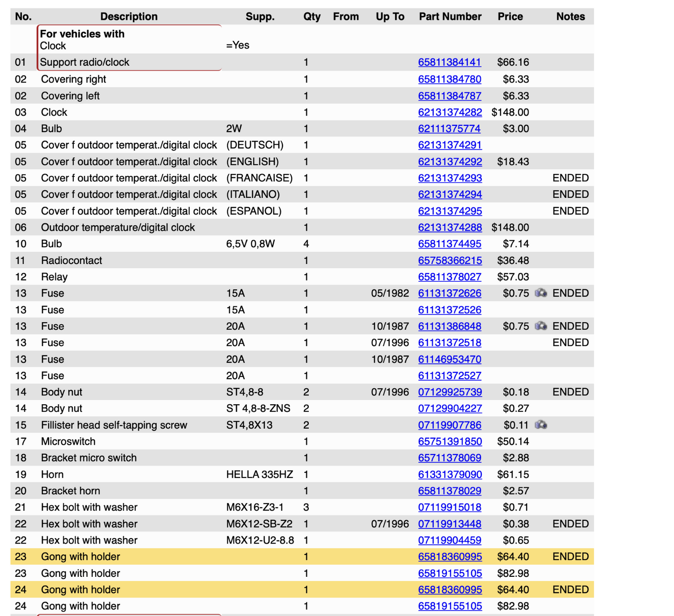
Task: Open part number link 07119915018
Action: click(x=450, y=507)
